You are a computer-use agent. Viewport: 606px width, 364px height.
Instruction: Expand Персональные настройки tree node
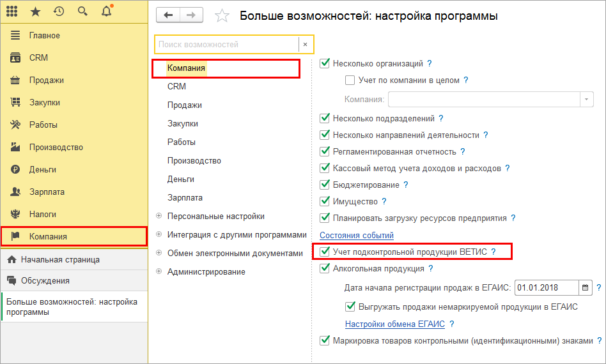(159, 216)
